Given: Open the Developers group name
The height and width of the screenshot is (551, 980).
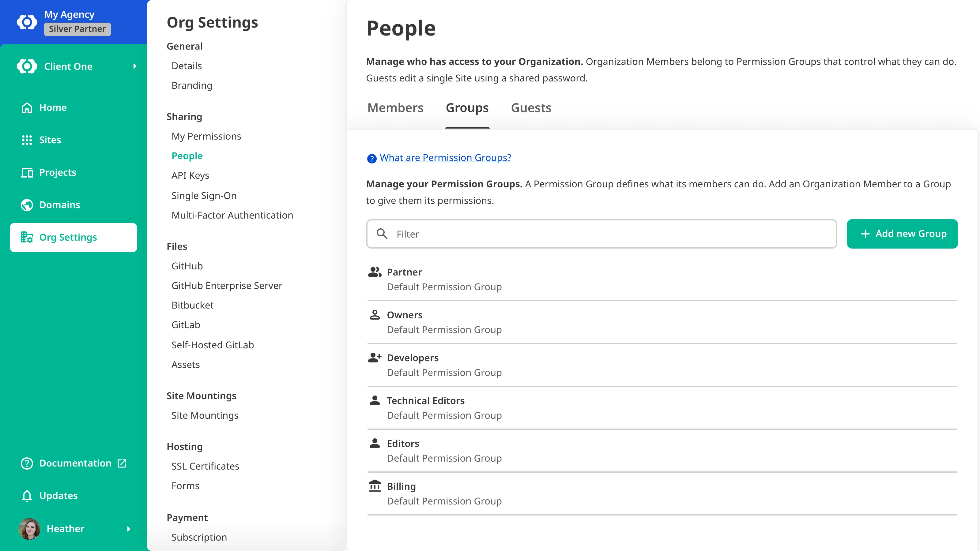Looking at the screenshot, I should point(413,358).
